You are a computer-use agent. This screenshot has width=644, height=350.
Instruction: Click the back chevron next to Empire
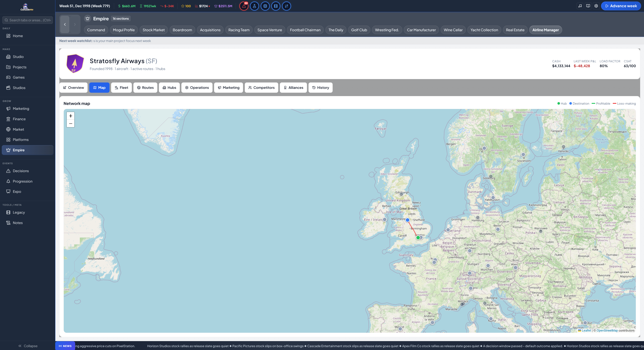(x=65, y=24)
